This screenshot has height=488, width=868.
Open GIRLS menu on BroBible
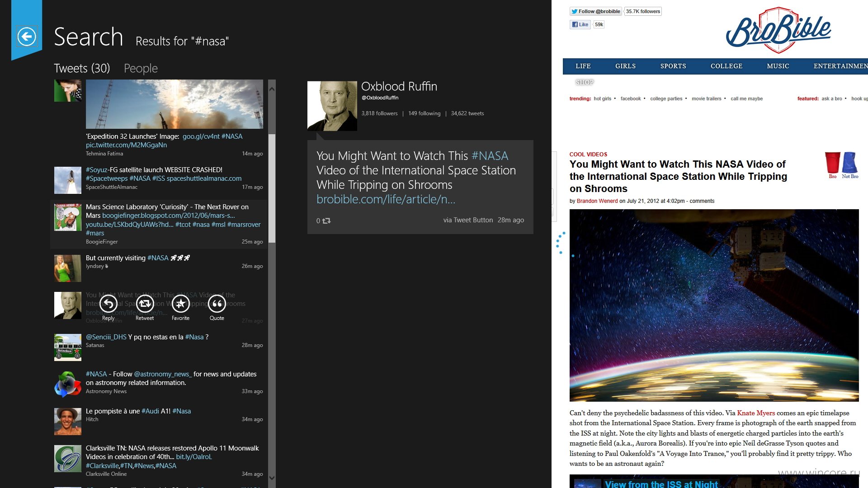point(625,66)
